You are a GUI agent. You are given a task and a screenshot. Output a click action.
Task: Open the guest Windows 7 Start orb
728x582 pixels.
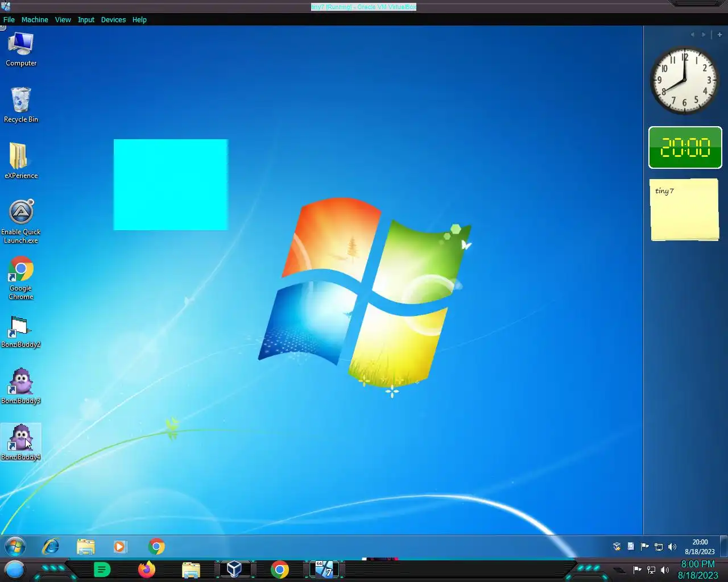pos(15,547)
